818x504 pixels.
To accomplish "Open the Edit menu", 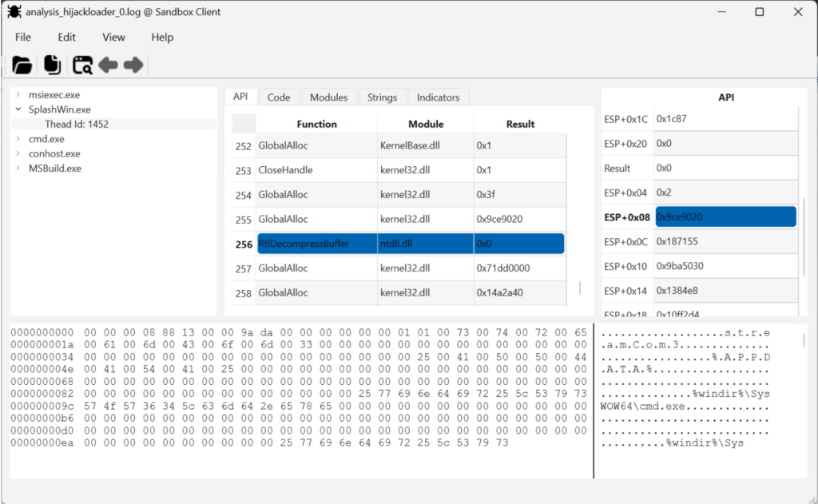I will coord(66,37).
